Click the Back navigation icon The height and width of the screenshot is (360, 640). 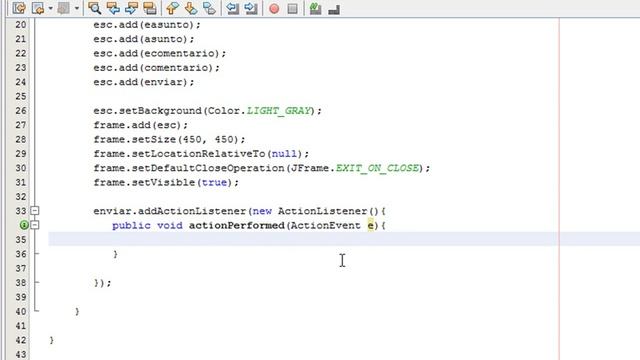(38, 8)
